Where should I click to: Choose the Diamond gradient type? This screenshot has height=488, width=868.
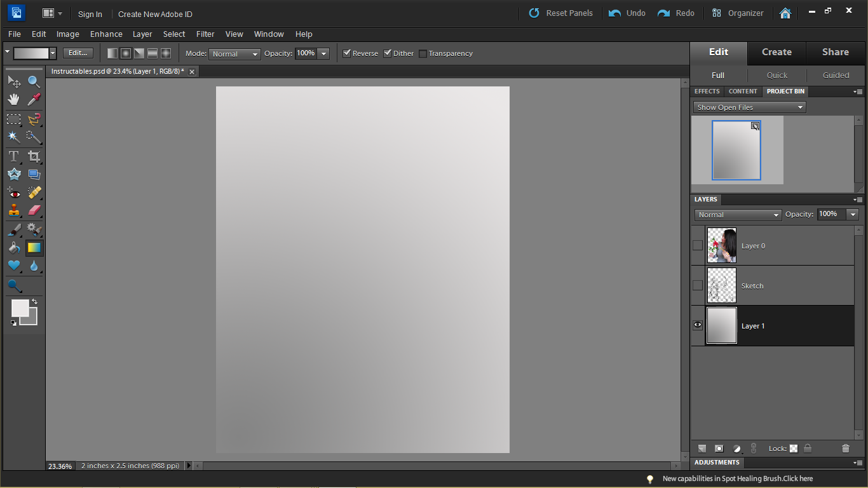[x=166, y=53]
